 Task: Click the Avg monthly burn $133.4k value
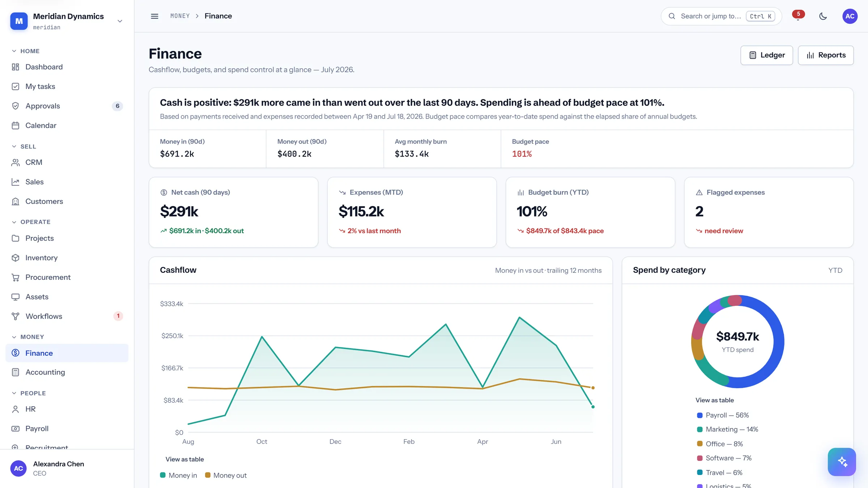(412, 154)
